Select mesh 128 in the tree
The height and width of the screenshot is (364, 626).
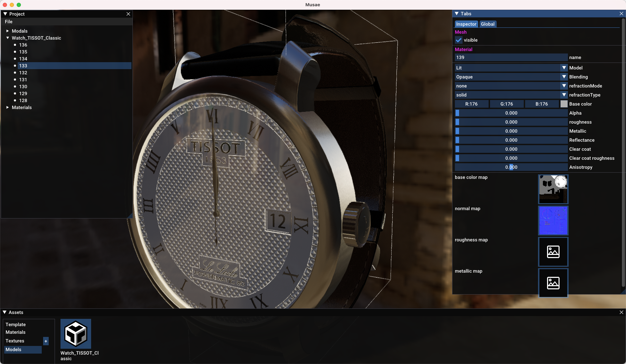click(x=23, y=100)
